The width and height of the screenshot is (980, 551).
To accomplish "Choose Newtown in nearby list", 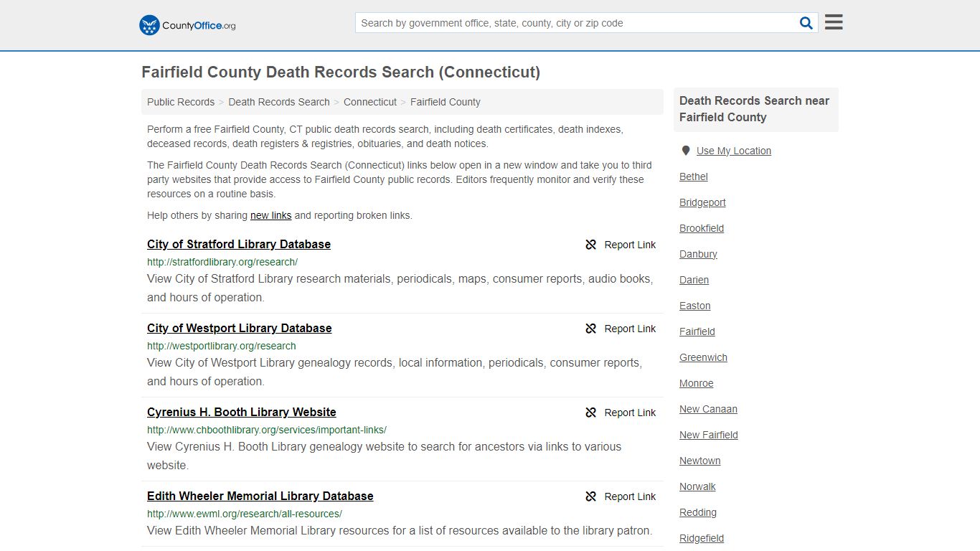I will pyautogui.click(x=700, y=461).
